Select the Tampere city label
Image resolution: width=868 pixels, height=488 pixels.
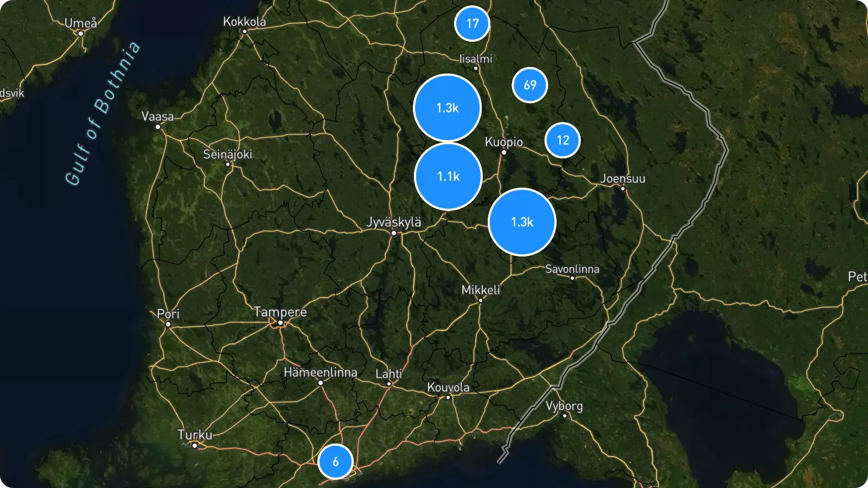(280, 312)
